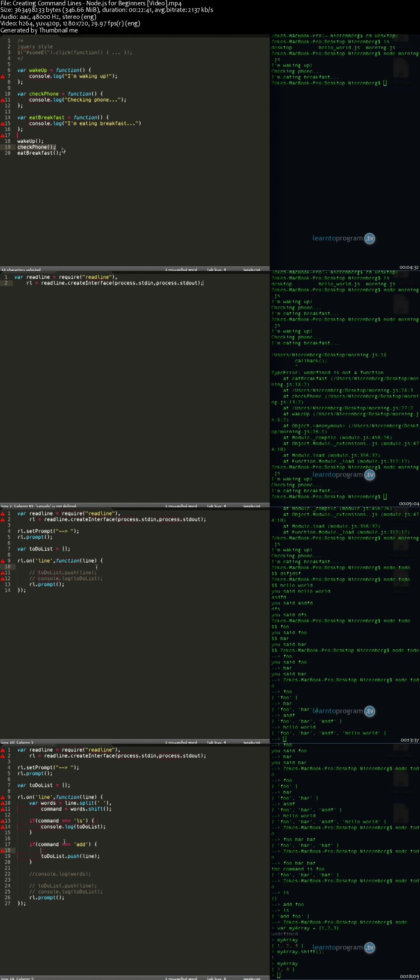
Task: Click the lint warning icon on line 17 in the first frame
Action: [x=2, y=135]
